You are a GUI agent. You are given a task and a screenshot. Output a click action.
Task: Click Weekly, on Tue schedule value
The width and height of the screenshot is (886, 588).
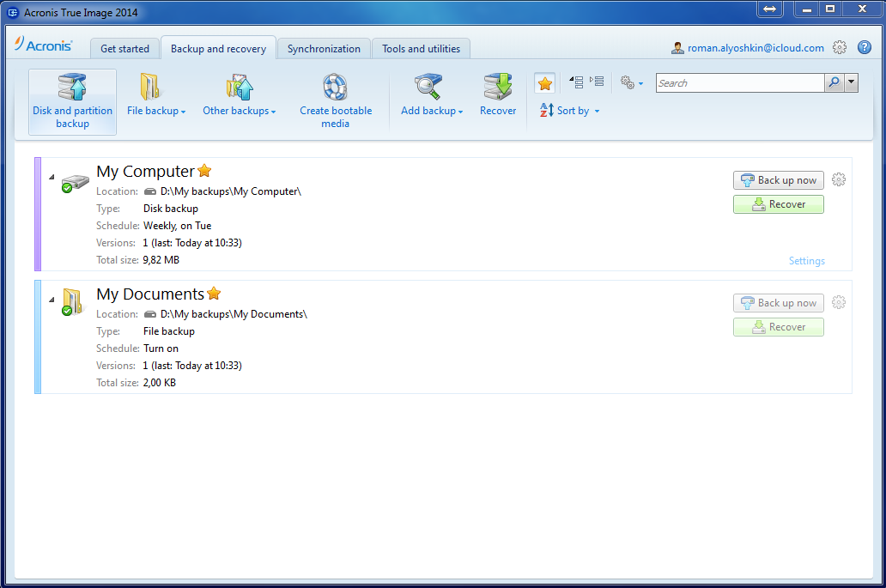(177, 226)
